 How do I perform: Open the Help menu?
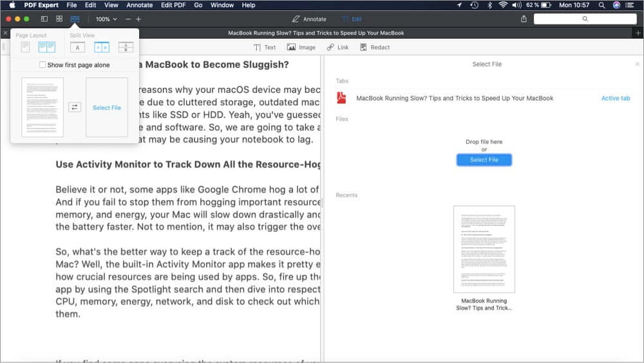(248, 5)
